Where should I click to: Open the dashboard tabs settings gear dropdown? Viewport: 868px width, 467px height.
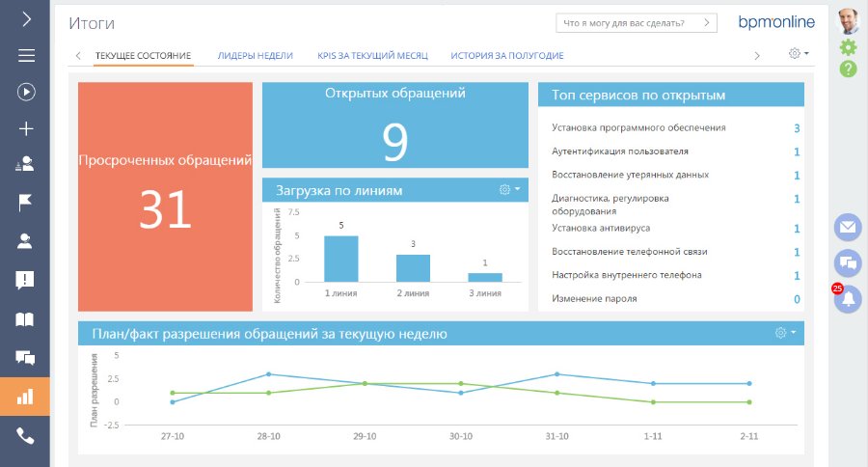[799, 54]
